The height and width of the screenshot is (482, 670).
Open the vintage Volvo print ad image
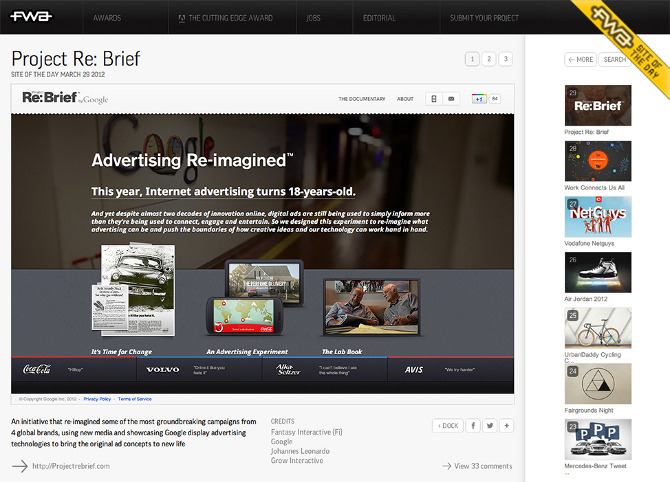(134, 290)
